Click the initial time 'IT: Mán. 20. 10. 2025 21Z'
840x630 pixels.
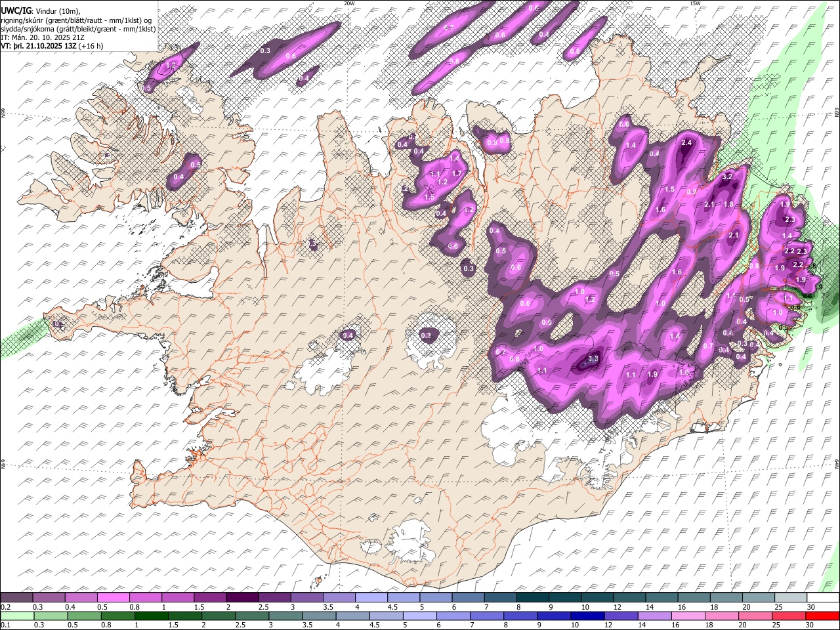42,37
